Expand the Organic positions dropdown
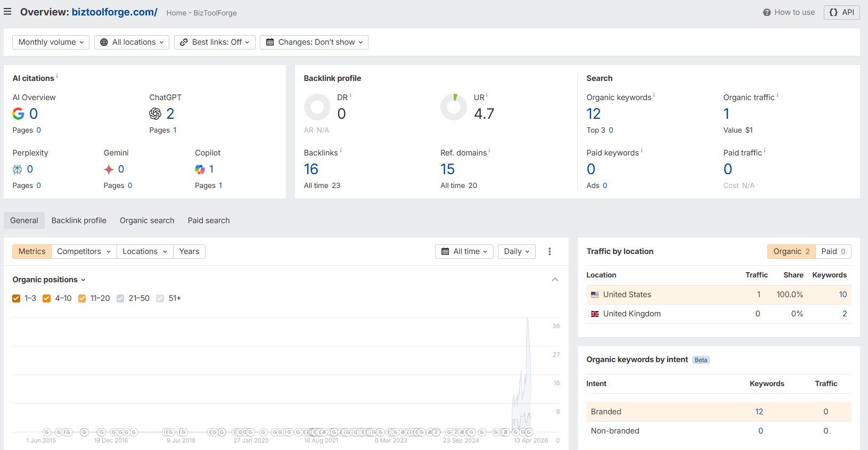The image size is (868, 450). [x=49, y=280]
